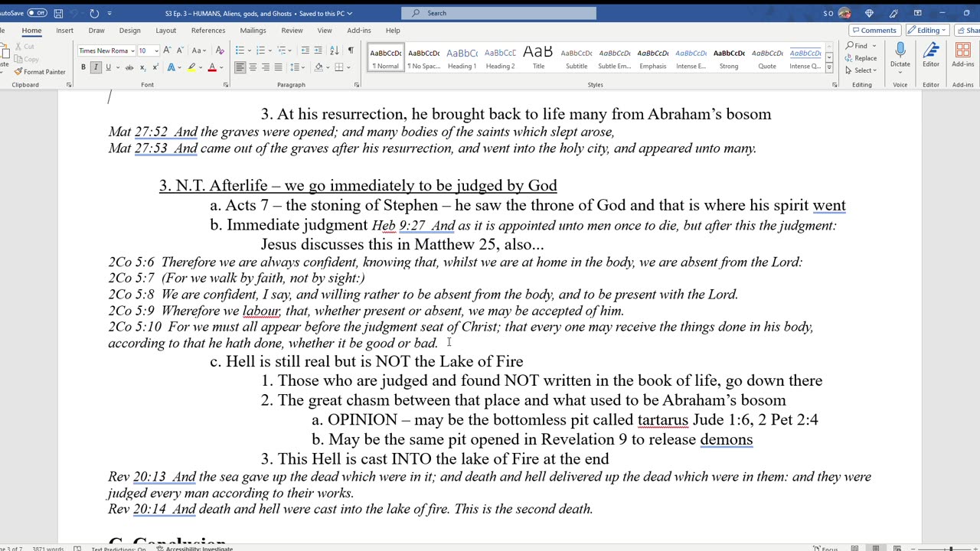Toggle Align Left paragraph alignment
980x551 pixels.
coord(240,67)
